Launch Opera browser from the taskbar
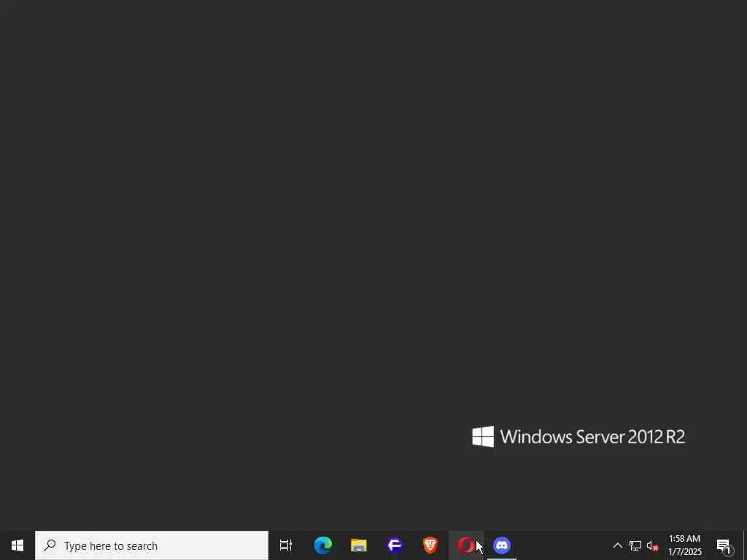The image size is (747, 560). click(x=466, y=545)
